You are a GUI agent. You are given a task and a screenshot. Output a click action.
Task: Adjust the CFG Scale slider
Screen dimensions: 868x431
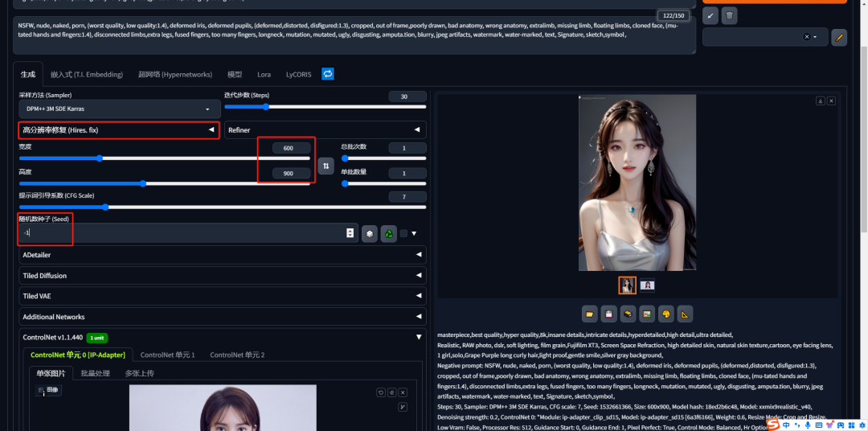click(x=223, y=207)
